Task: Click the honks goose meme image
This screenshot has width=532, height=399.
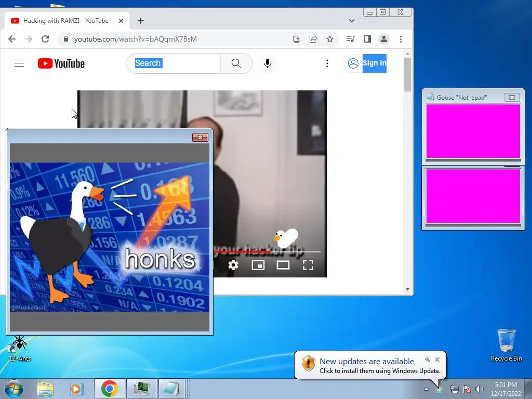Action: 110,237
